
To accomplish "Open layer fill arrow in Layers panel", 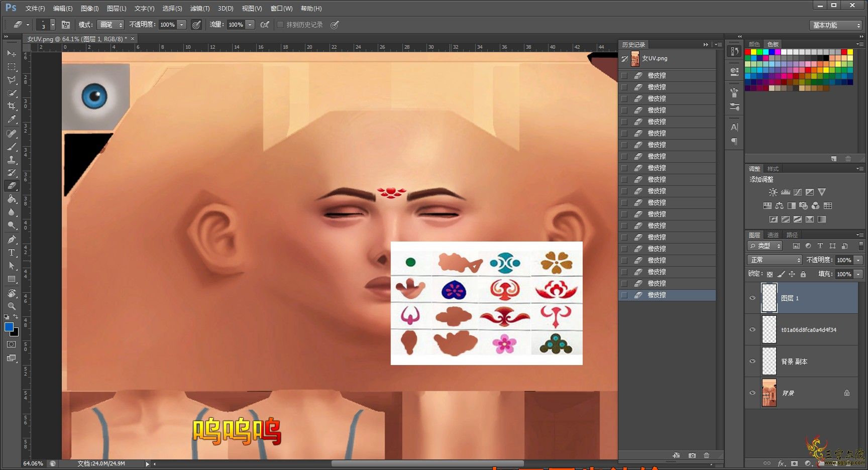I will [858, 274].
